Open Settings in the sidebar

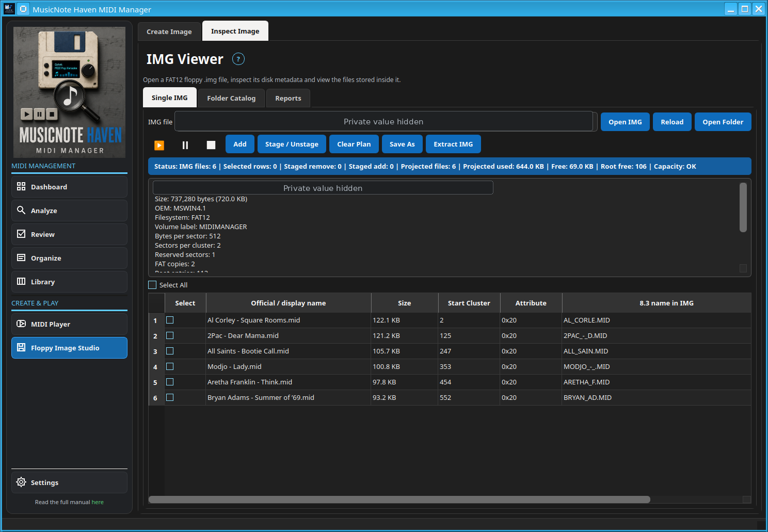point(69,482)
